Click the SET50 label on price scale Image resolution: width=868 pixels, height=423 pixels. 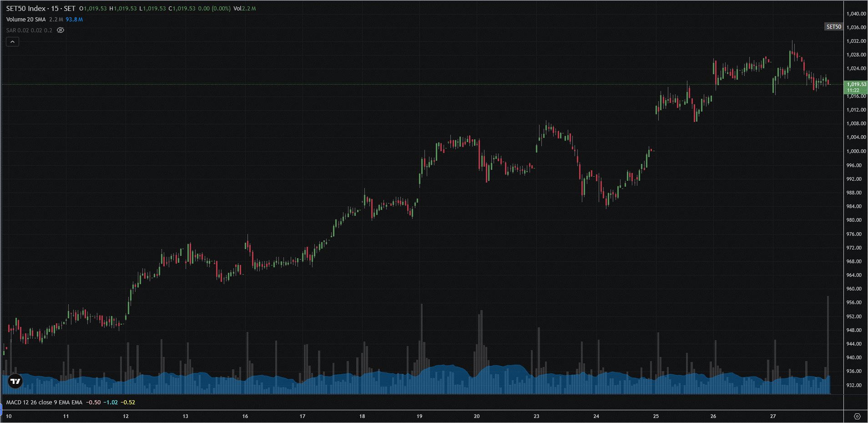point(833,27)
